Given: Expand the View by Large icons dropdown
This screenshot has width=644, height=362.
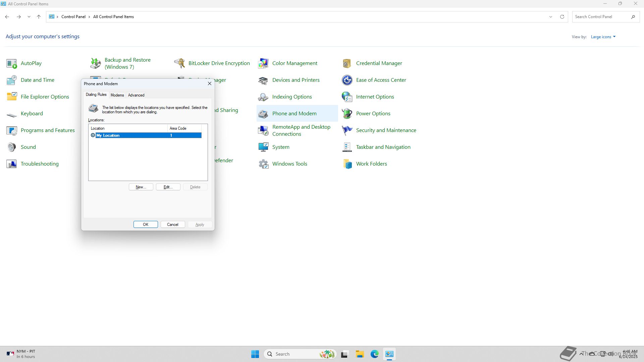Looking at the screenshot, I should coord(603,37).
